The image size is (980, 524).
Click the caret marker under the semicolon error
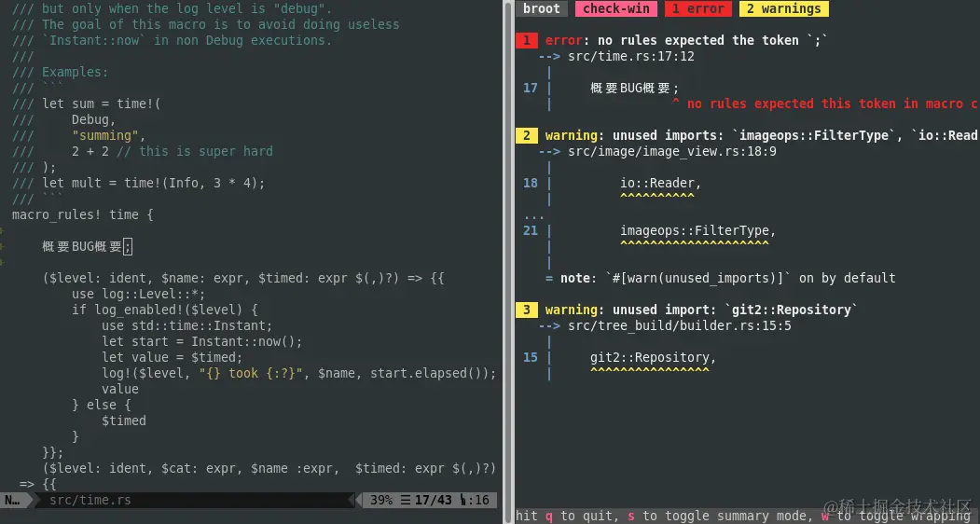coord(676,101)
